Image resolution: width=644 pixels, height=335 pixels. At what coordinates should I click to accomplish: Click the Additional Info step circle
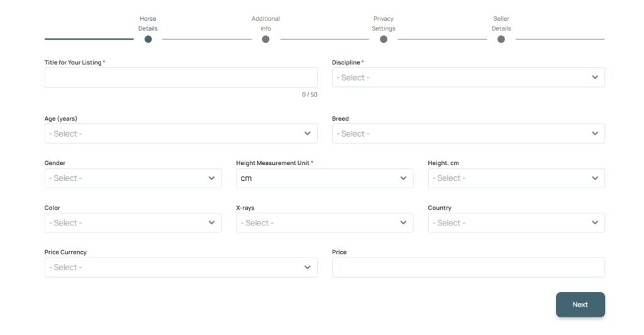[x=265, y=39]
